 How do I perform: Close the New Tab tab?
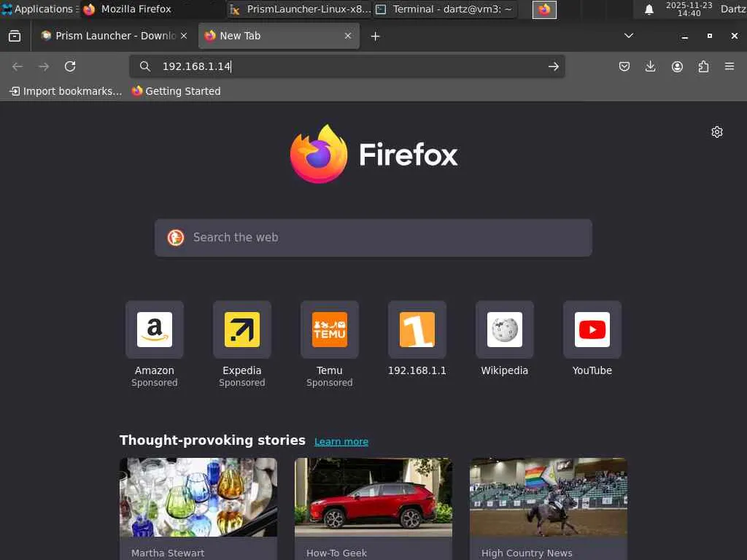pos(348,36)
